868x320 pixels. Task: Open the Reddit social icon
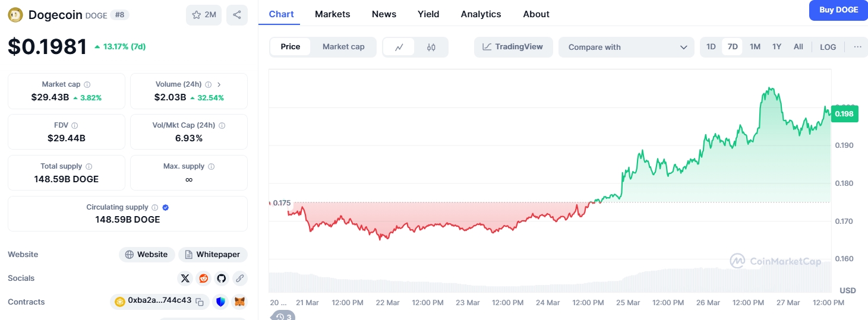point(204,278)
